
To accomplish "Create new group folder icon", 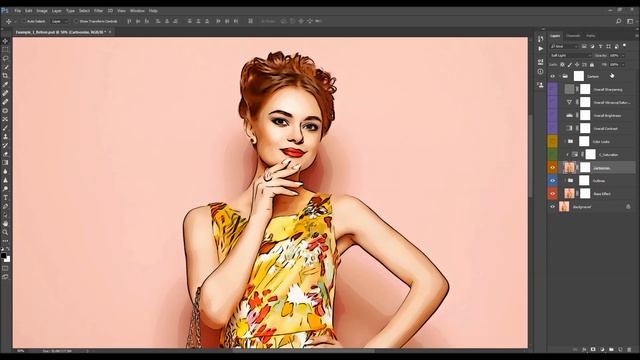I will 611,349.
